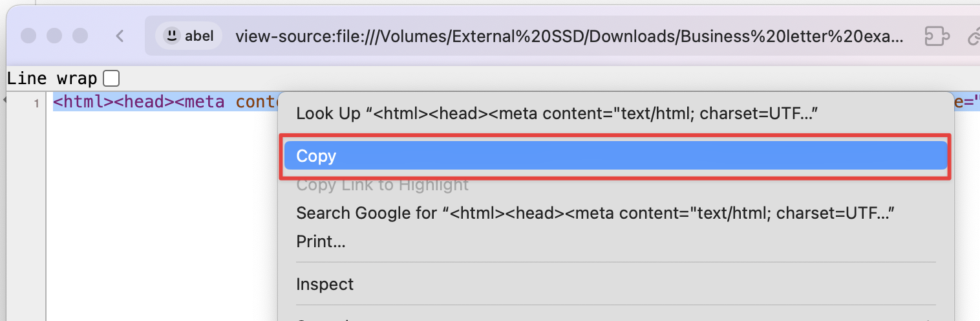Click the chain link icon in toolbar
The image size is (980, 321).
tap(974, 38)
